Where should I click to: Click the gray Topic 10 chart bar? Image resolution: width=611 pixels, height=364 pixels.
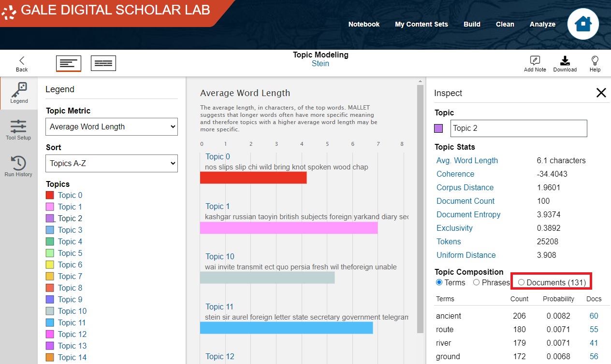pyautogui.click(x=267, y=278)
